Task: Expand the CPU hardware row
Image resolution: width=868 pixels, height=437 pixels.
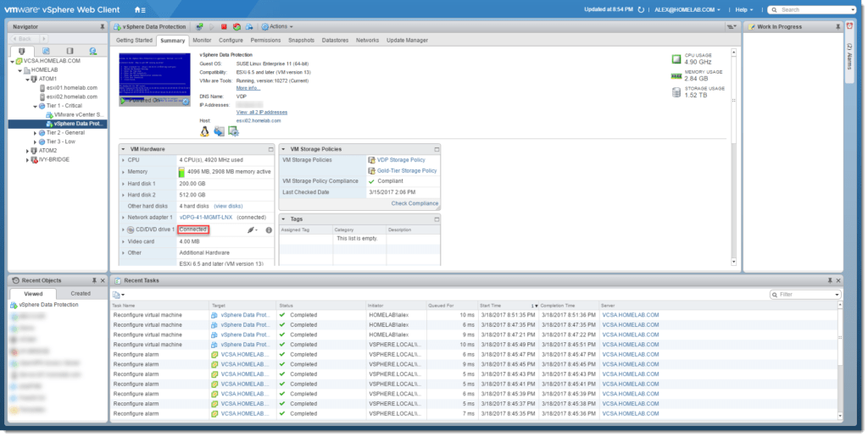Action: 123,160
